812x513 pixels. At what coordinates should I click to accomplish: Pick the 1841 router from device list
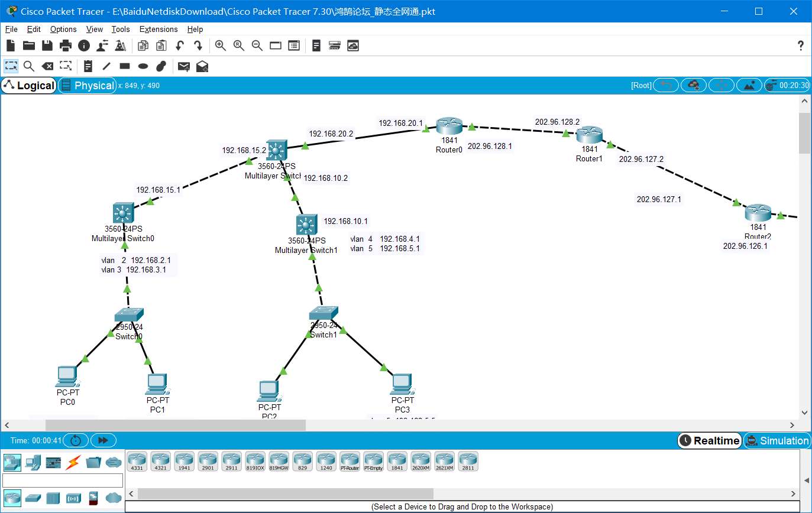pyautogui.click(x=397, y=461)
